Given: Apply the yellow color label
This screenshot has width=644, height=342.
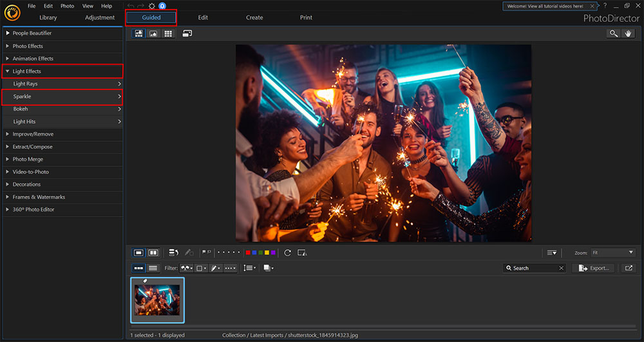Looking at the screenshot, I should pos(267,252).
